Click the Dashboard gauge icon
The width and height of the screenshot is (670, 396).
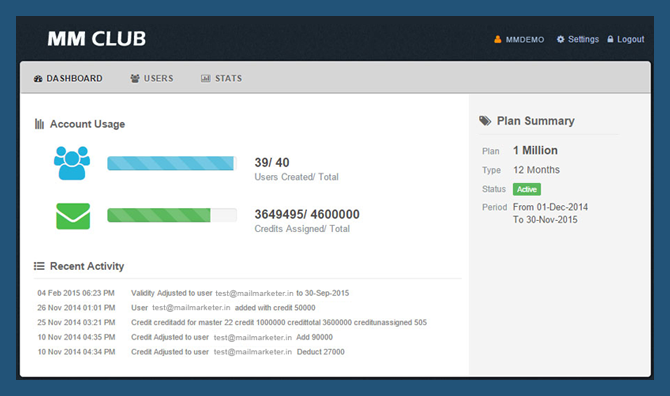coord(38,79)
